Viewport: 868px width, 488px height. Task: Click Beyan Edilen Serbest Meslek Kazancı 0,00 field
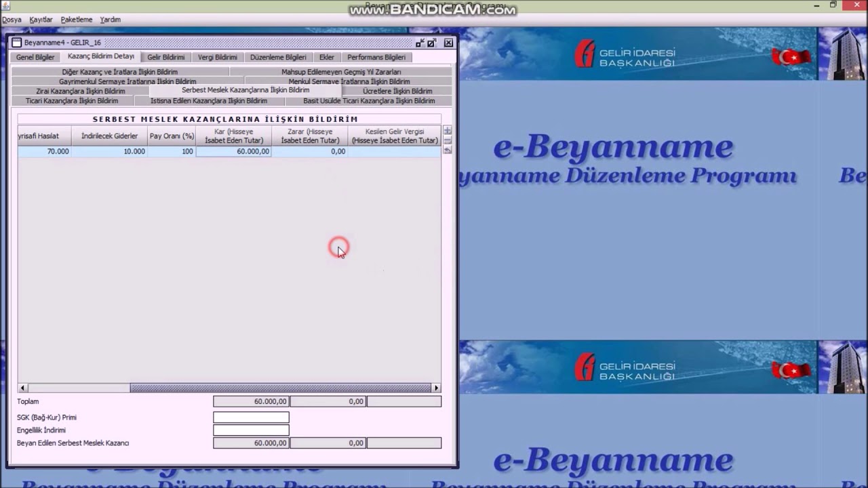[x=328, y=443]
